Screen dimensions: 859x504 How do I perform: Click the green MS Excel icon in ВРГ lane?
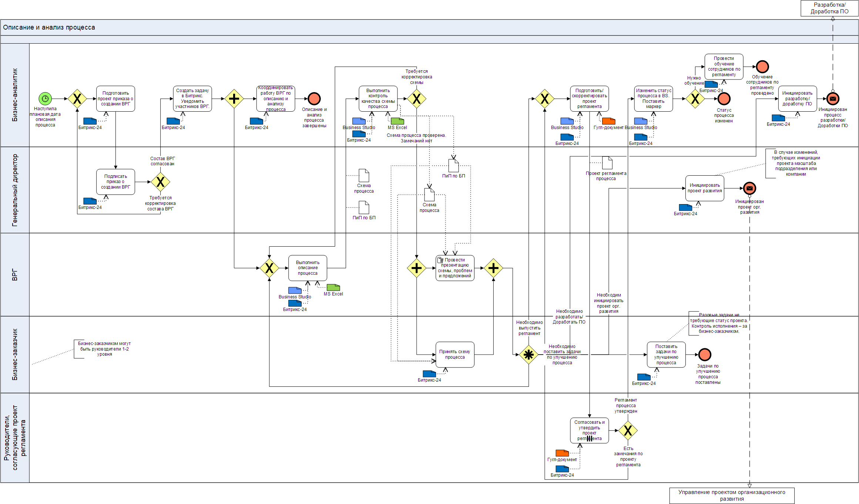pos(333,288)
